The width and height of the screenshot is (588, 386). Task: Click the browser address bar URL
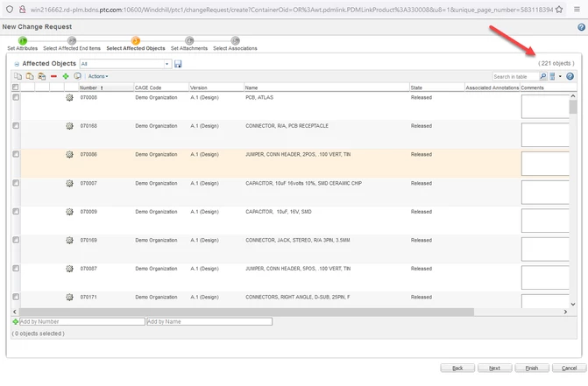point(292,10)
